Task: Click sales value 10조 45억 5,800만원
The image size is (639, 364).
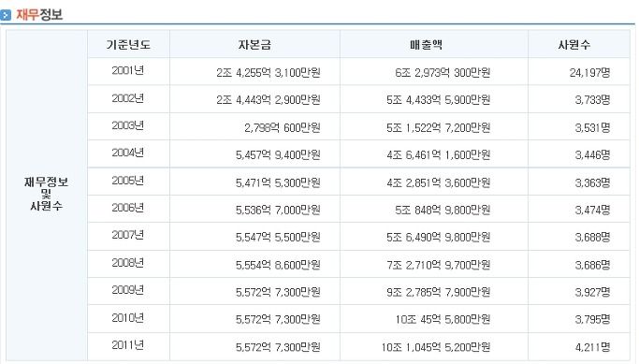Action: pos(443,320)
